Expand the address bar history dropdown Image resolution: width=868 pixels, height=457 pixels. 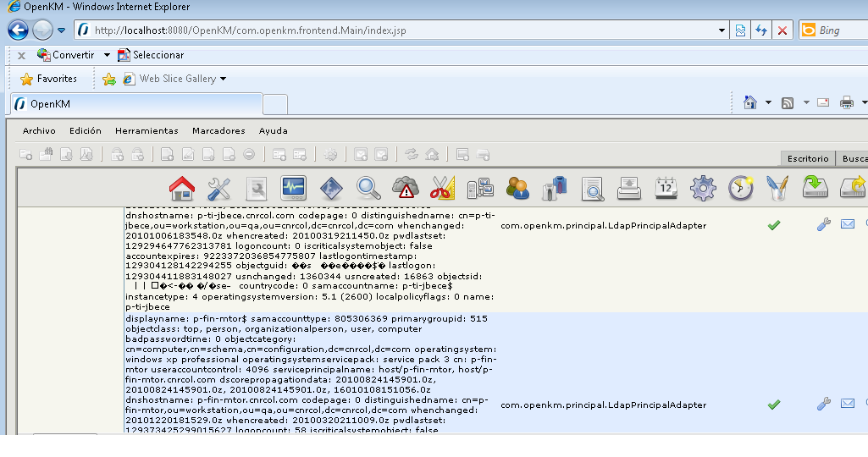pyautogui.click(x=721, y=30)
